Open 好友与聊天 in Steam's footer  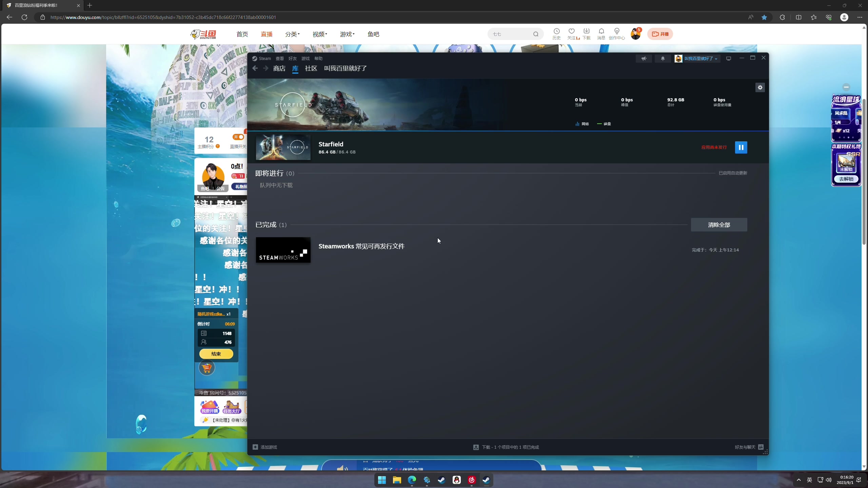pos(749,447)
